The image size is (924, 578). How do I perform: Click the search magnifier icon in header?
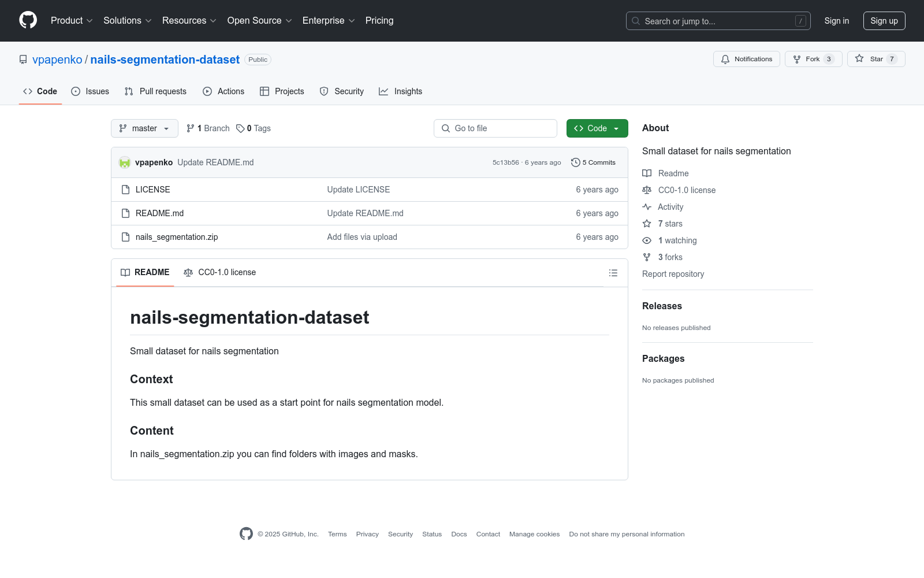point(636,21)
